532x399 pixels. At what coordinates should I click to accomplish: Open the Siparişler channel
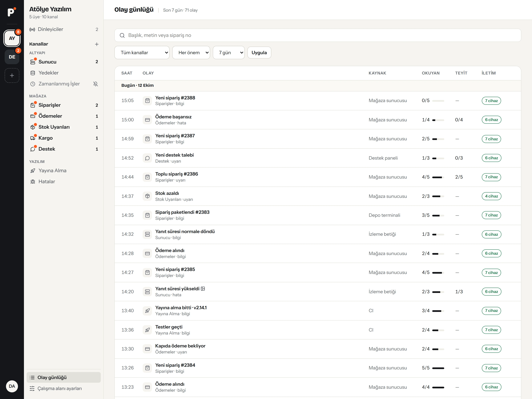click(x=64, y=105)
